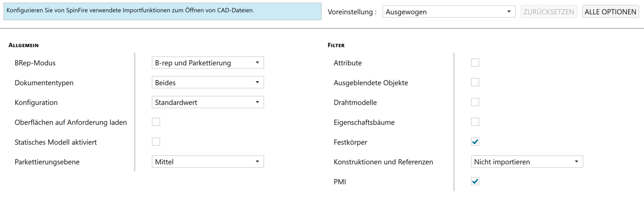This screenshot has width=644, height=198.
Task: Uncheck the Festkörper checkbox
Action: [475, 142]
